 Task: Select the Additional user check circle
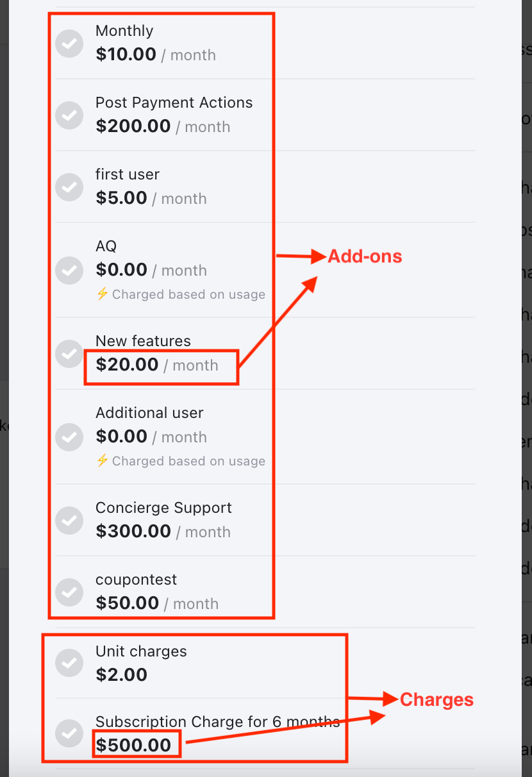69,437
